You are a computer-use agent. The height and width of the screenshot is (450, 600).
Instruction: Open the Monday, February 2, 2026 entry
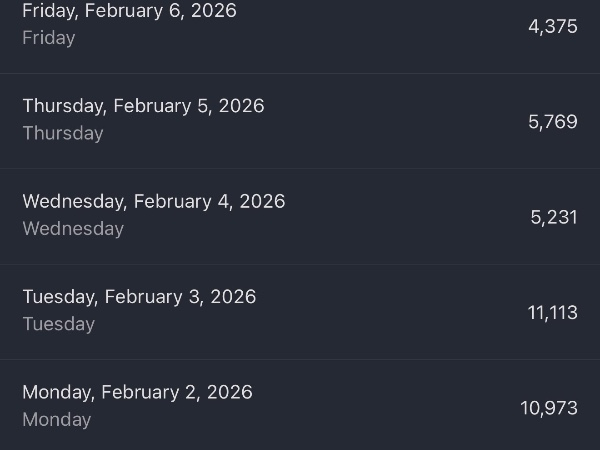137,392
